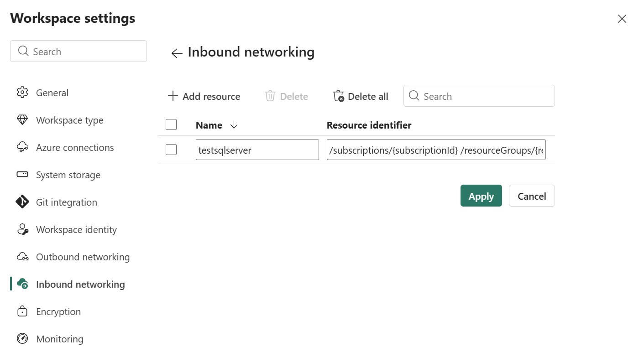
Task: Click the Encryption lock icon
Action: pyautogui.click(x=22, y=311)
